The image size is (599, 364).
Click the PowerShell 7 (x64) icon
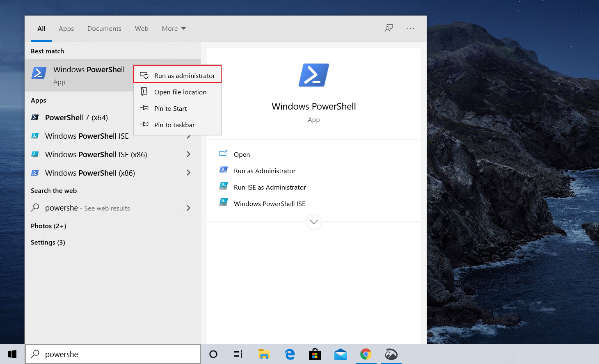[35, 117]
